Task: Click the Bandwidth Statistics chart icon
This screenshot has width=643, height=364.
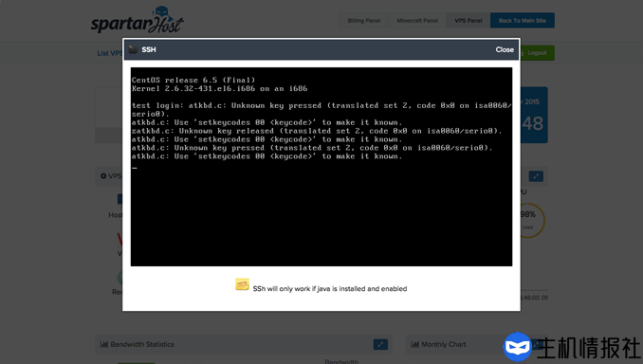Action: [x=104, y=344]
